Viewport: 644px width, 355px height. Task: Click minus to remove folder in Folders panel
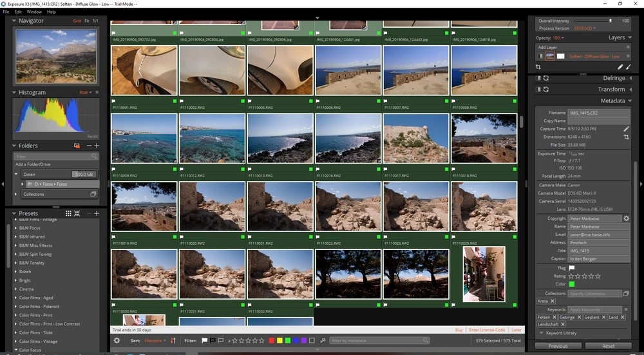pyautogui.click(x=89, y=146)
